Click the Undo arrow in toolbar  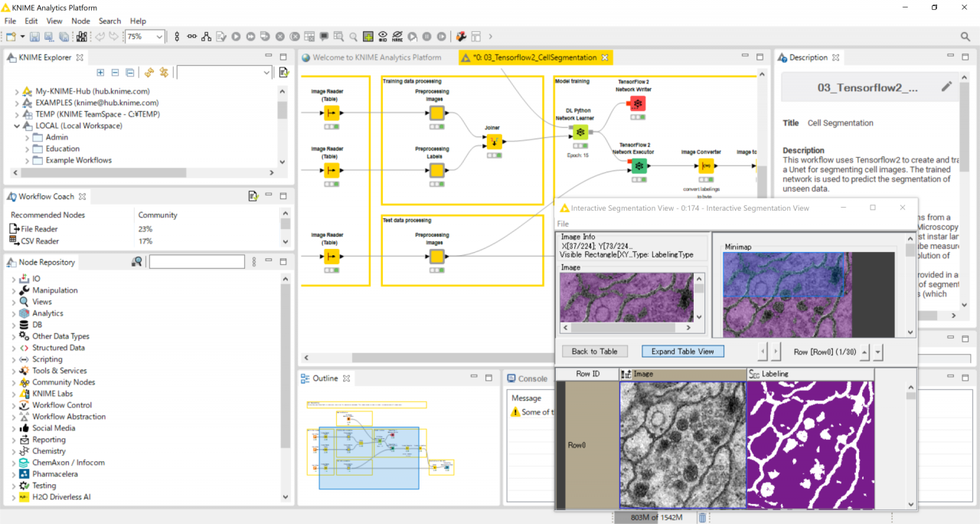(100, 36)
